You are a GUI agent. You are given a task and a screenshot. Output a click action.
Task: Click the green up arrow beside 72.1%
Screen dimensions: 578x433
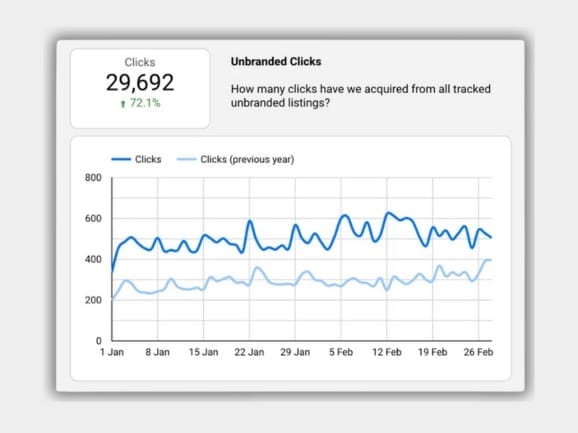123,104
